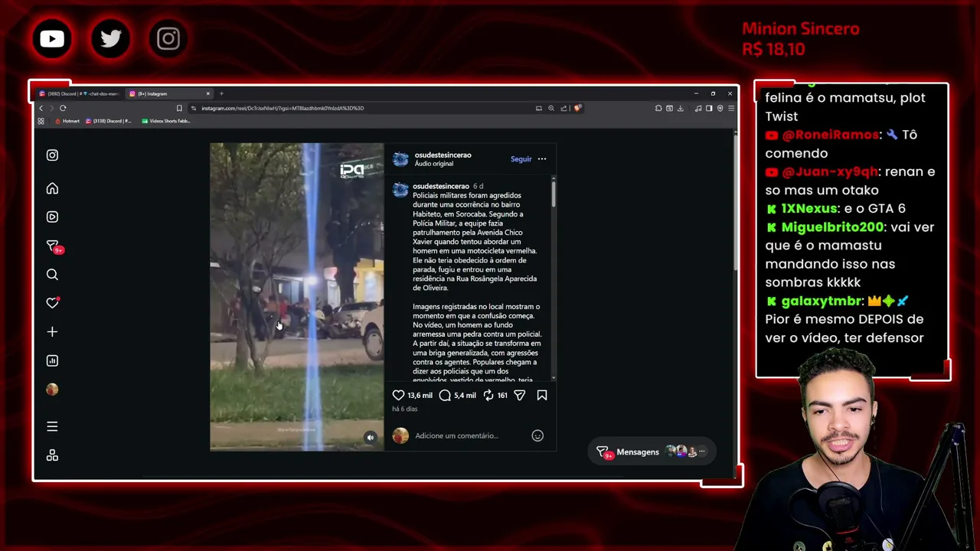This screenshot has height=551, width=980.
Task: Open the '(3138) Discord' bookmark
Action: [109, 121]
